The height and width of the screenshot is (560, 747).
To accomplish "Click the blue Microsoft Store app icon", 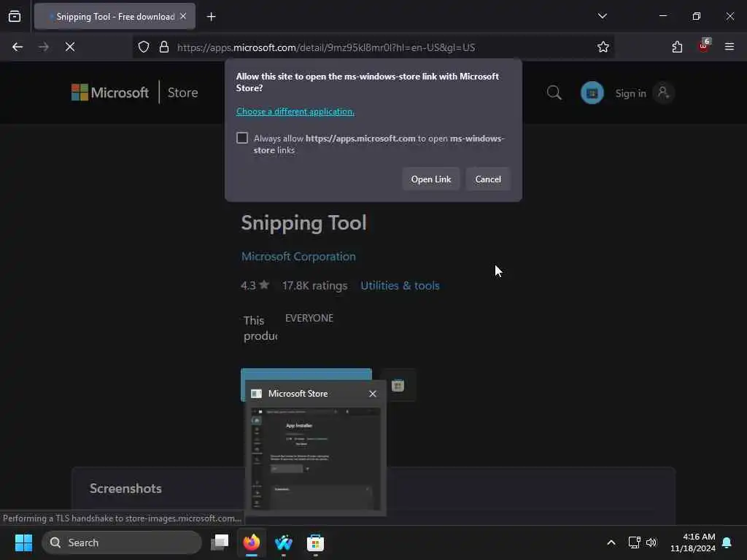I will click(x=592, y=93).
